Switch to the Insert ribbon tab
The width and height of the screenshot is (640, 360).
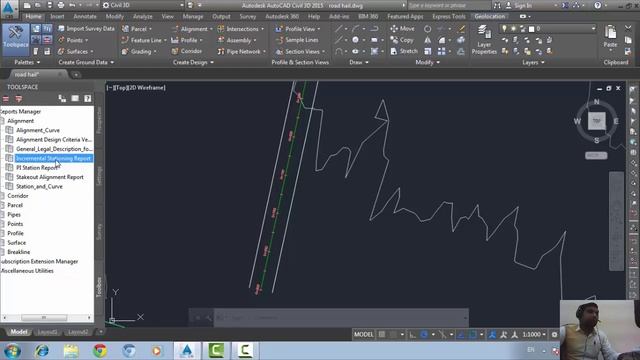[x=57, y=16]
